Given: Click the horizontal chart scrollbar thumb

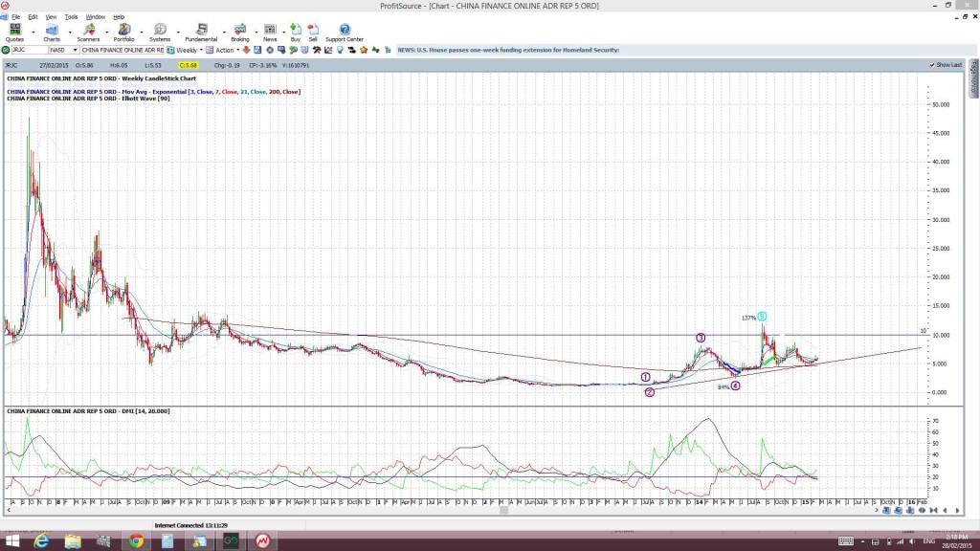Looking at the screenshot, I should tap(503, 511).
